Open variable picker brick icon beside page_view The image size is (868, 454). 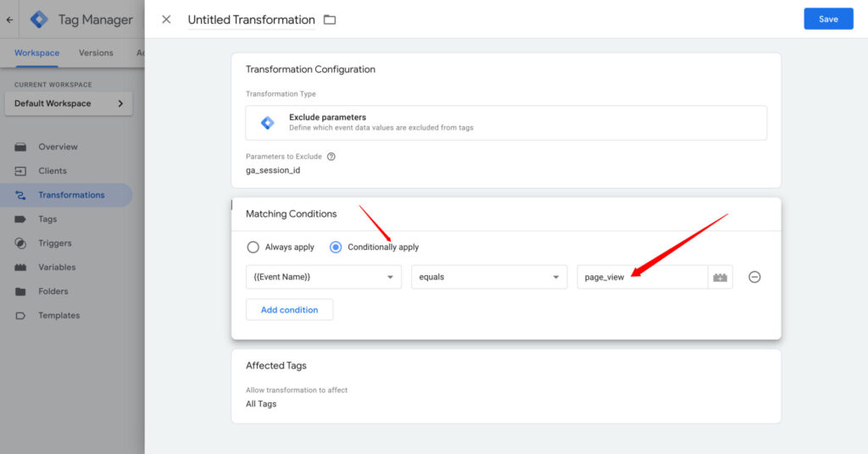(721, 277)
